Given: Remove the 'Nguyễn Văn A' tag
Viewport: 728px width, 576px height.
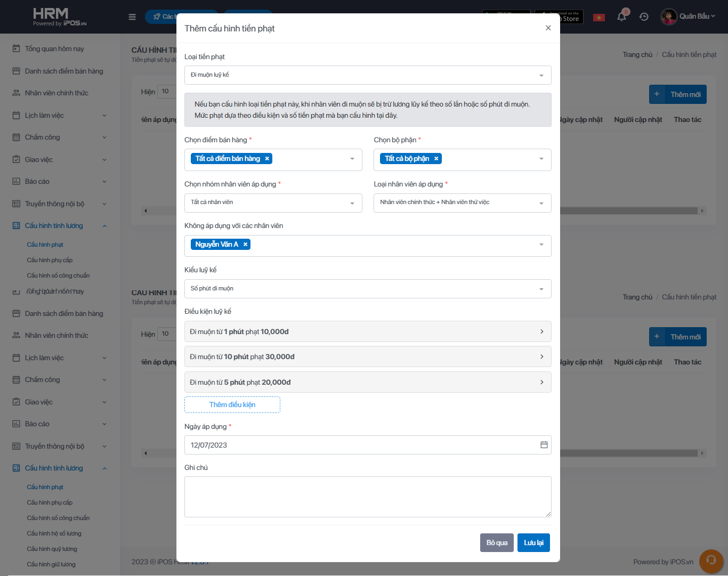Looking at the screenshot, I should click(x=245, y=245).
